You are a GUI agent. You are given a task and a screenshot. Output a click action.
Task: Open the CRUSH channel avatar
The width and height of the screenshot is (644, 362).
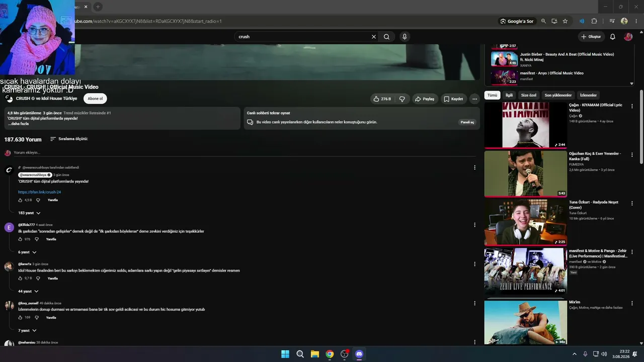[9, 99]
